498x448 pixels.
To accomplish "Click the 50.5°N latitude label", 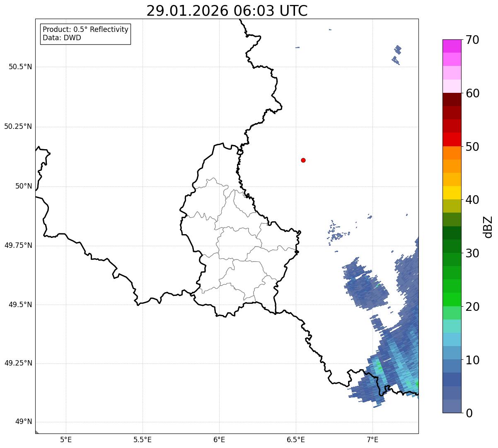I will [20, 67].
